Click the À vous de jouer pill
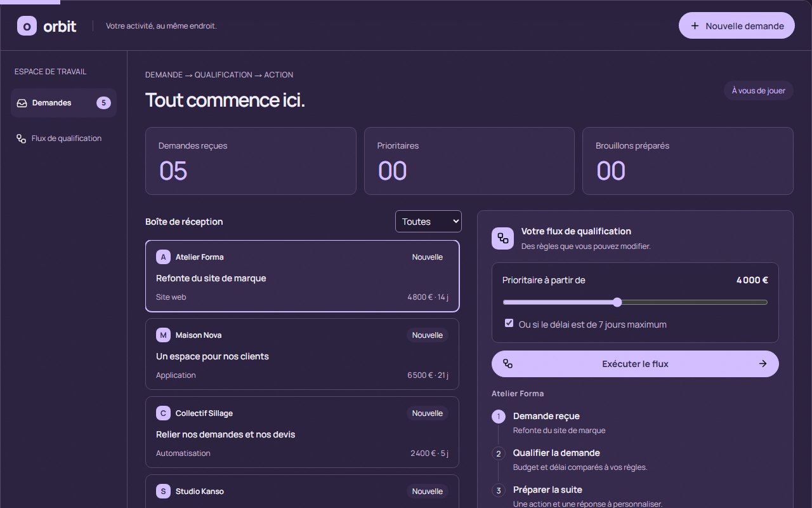812x508 pixels. [759, 90]
